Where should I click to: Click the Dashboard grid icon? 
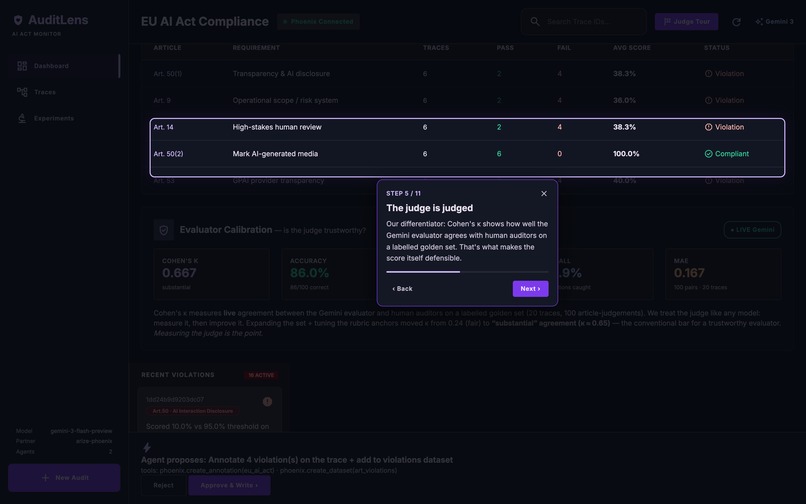[x=22, y=66]
